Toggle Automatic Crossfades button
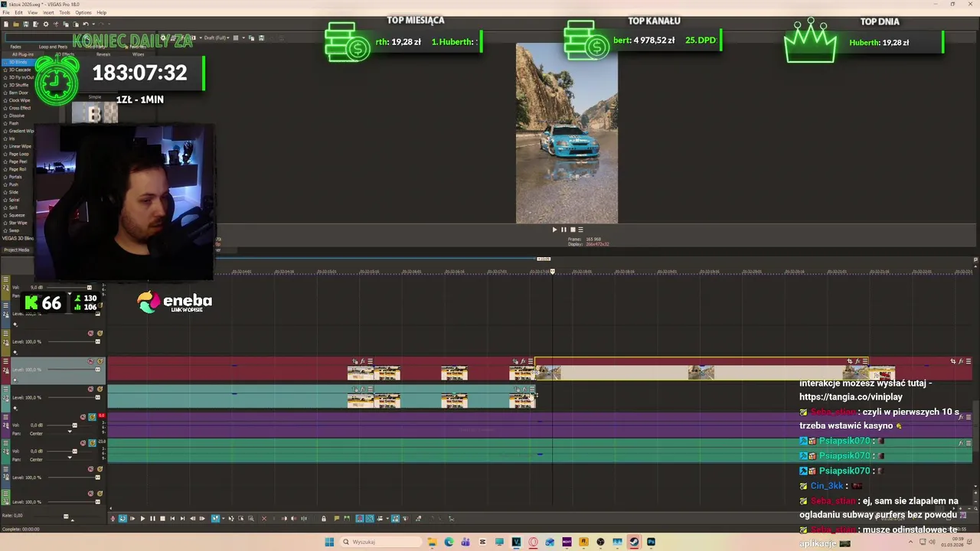Viewport: 980px width, 551px height. (370, 519)
